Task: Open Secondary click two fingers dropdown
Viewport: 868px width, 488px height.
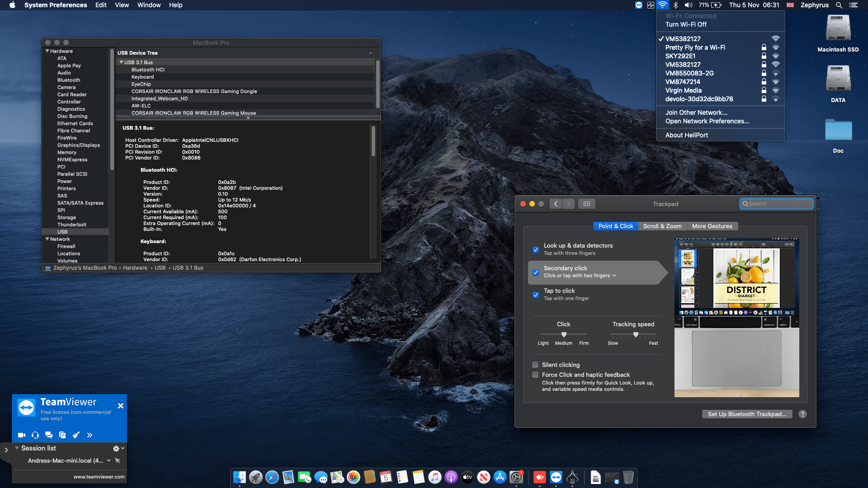Action: (x=580, y=276)
